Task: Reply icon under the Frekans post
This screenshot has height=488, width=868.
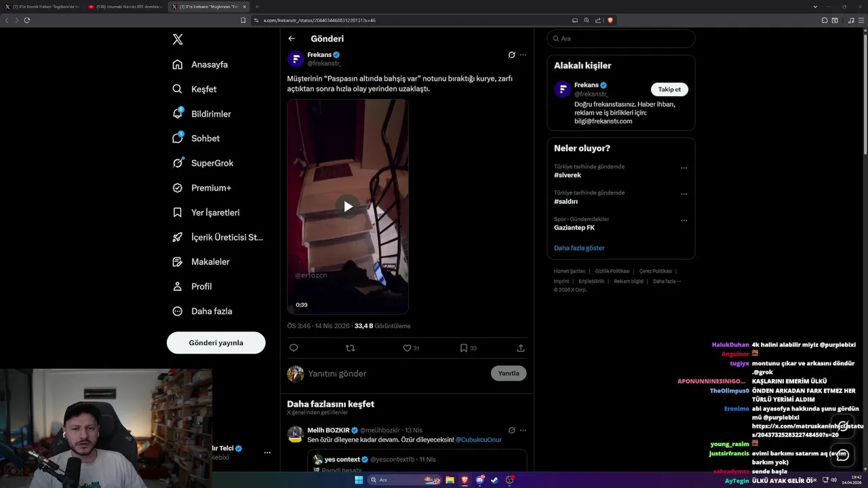Action: 294,348
